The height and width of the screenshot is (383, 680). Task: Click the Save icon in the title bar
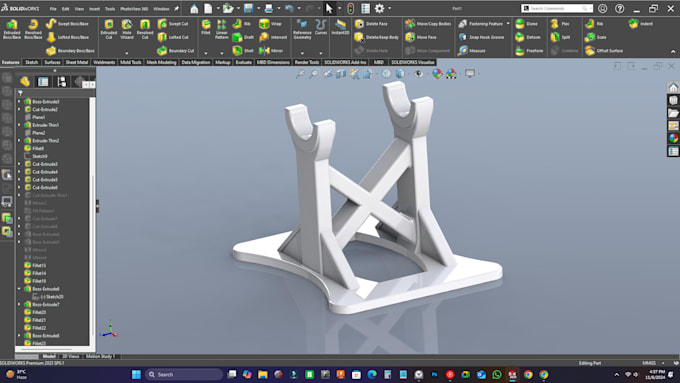pos(248,8)
